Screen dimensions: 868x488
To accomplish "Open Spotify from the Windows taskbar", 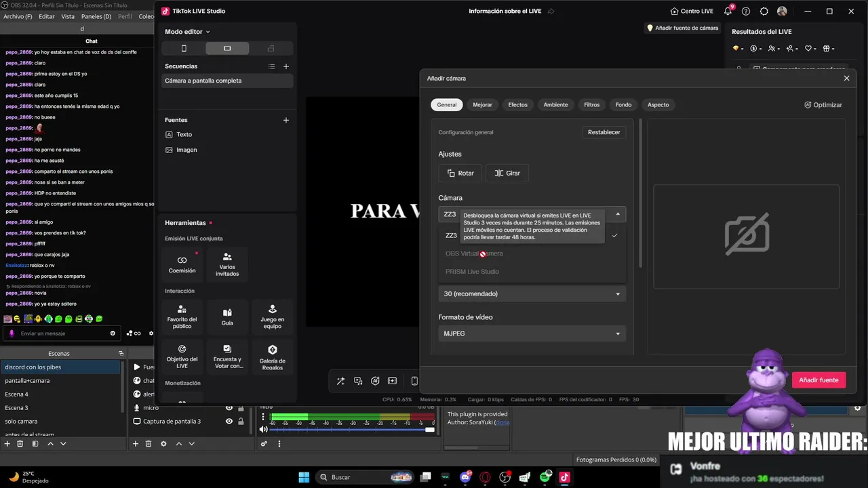I will 545,477.
